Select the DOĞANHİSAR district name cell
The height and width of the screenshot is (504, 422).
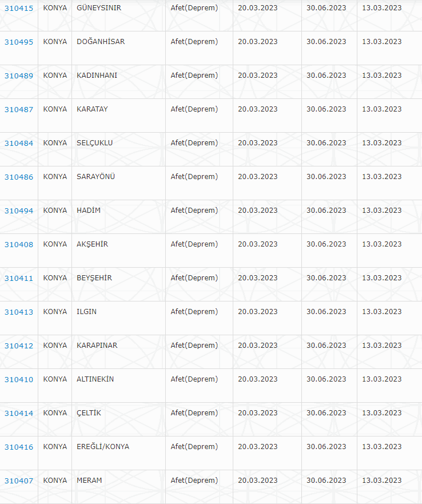click(x=101, y=42)
